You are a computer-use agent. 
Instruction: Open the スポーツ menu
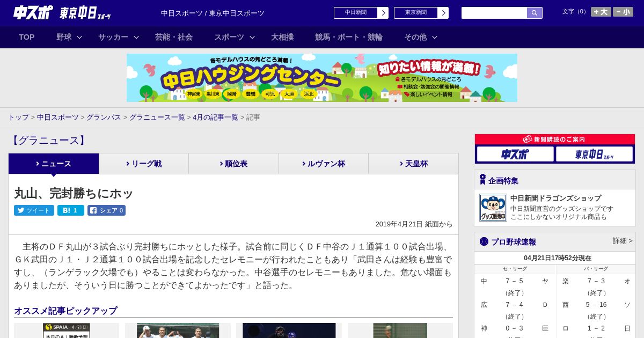(229, 37)
